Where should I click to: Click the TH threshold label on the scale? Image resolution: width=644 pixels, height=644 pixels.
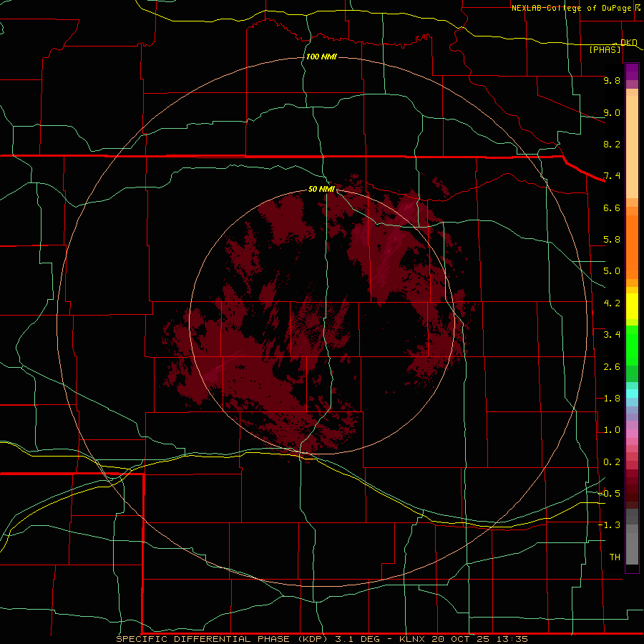pos(615,557)
